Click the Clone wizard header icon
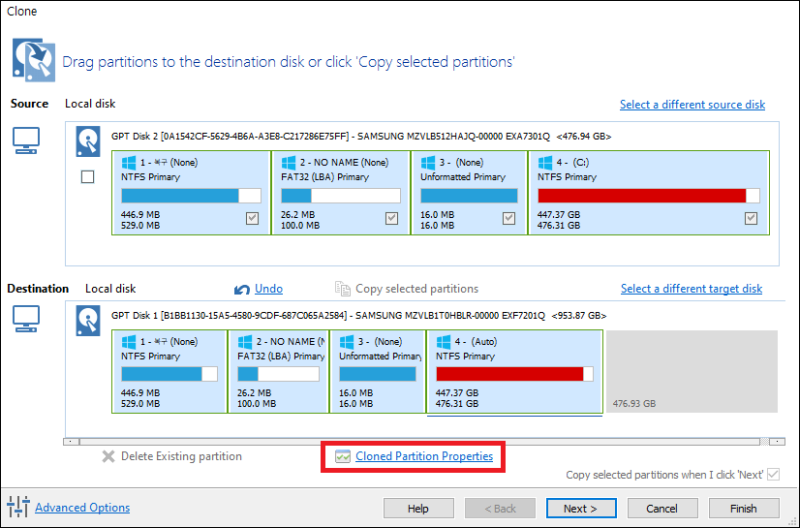This screenshot has height=528, width=800. coord(34,60)
